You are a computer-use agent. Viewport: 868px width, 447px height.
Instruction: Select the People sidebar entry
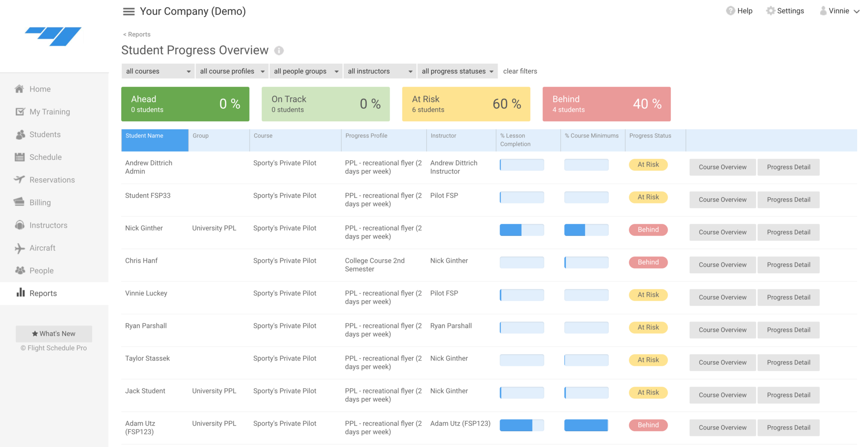click(20, 271)
